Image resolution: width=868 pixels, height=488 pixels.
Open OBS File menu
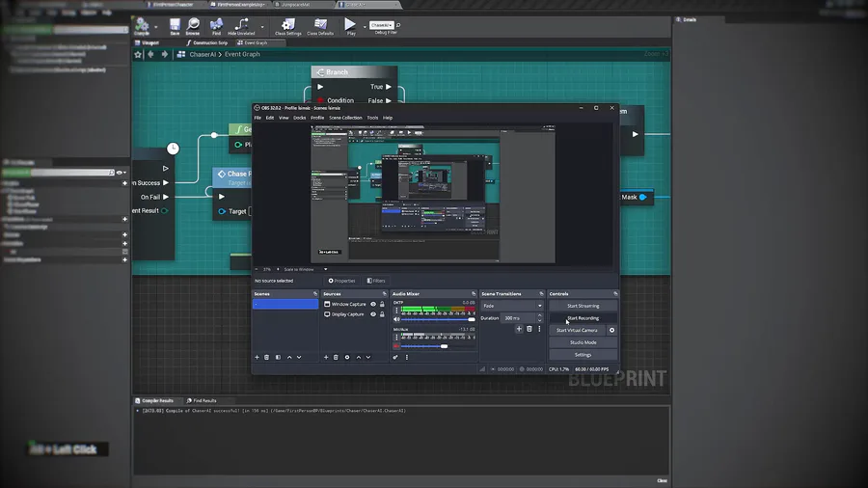tap(258, 118)
